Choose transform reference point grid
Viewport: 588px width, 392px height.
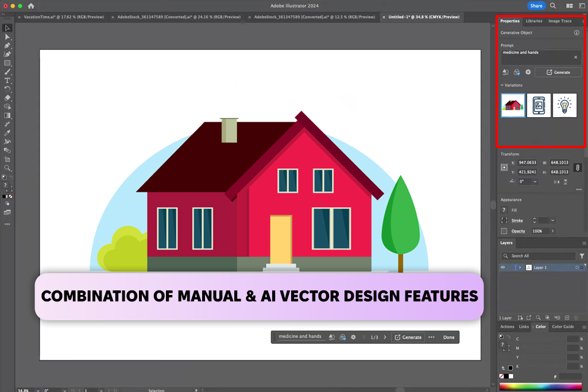(x=504, y=167)
